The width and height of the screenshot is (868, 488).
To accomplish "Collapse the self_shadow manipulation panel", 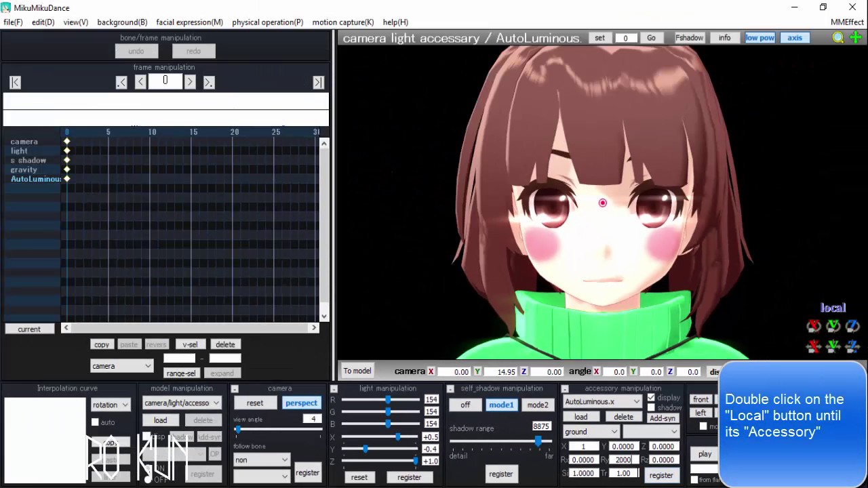I will click(450, 389).
